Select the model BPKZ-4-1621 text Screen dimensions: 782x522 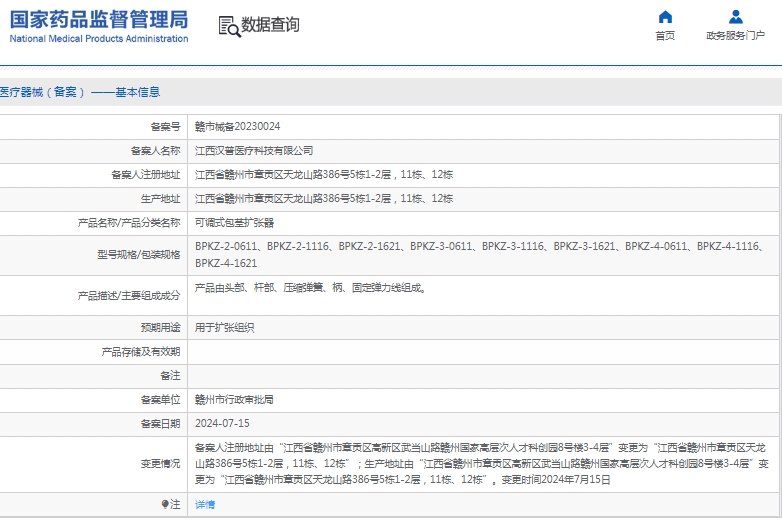click(x=226, y=263)
